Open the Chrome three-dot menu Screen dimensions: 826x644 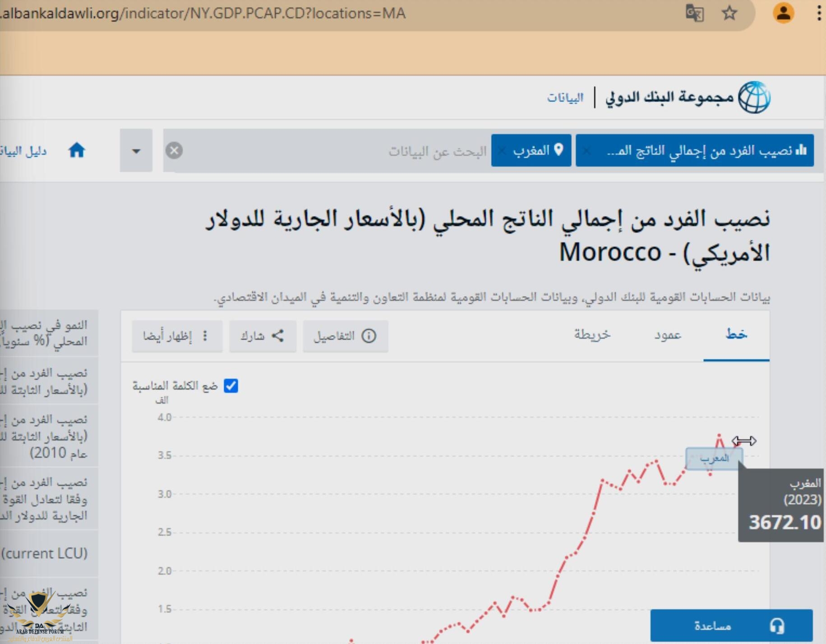click(x=818, y=13)
